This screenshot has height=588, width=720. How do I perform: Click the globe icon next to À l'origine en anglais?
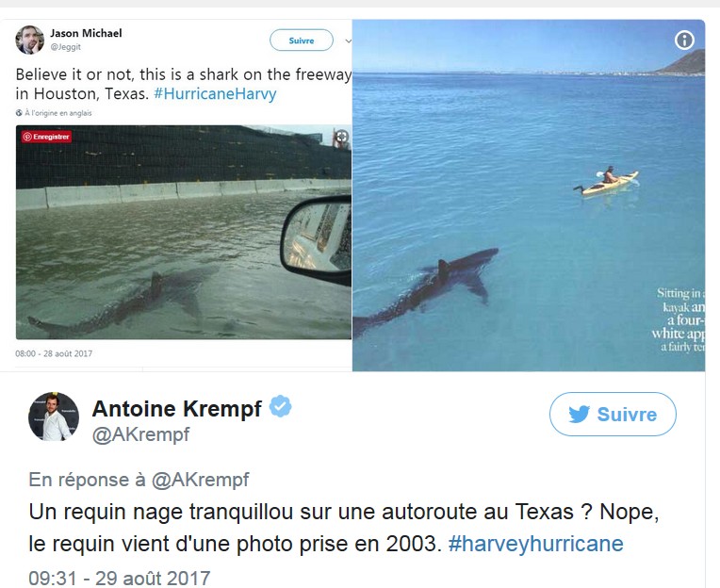coord(19,112)
